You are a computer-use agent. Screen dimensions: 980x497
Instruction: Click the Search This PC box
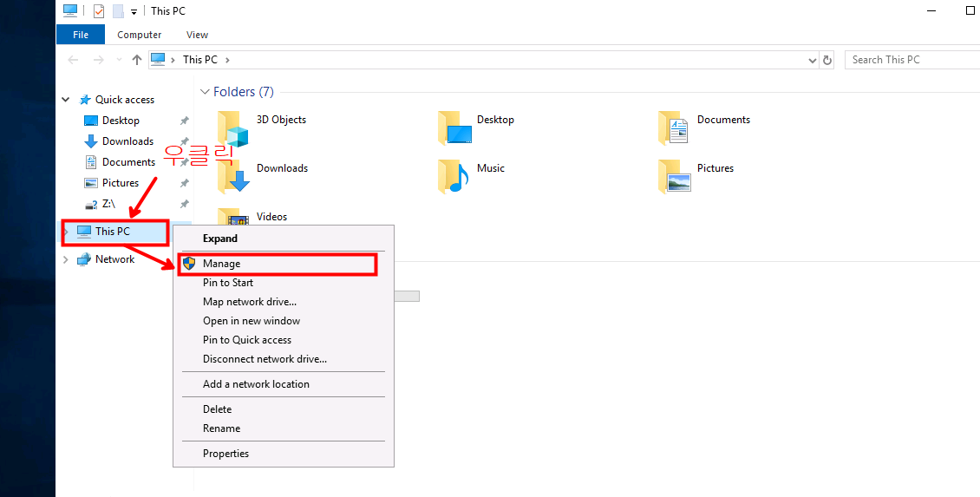[911, 60]
